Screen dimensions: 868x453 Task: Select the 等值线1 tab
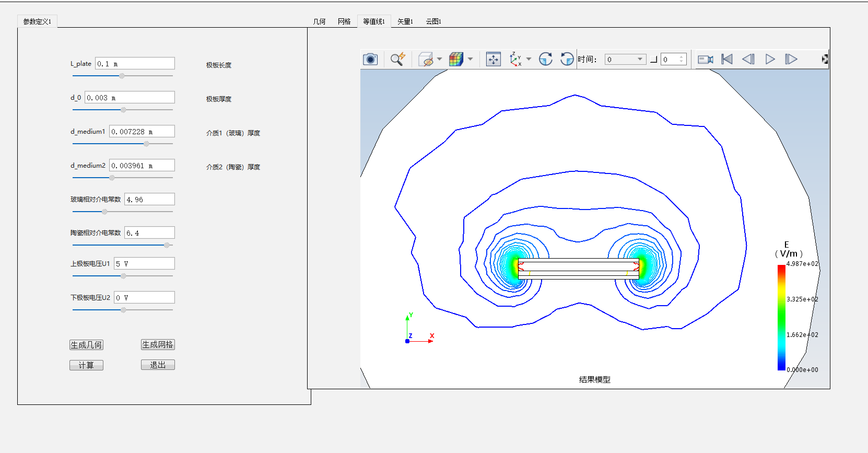(374, 21)
